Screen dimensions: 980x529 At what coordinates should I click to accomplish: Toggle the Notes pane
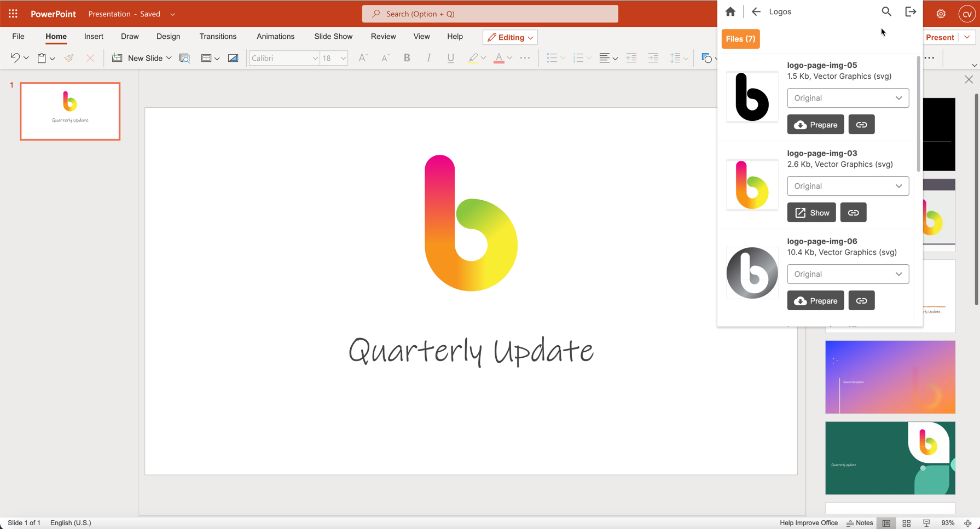pyautogui.click(x=860, y=523)
